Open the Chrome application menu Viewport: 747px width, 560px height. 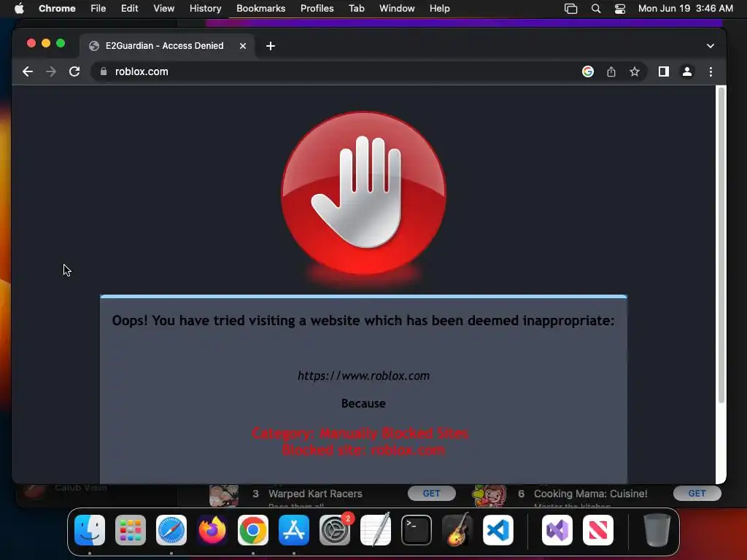click(x=57, y=8)
